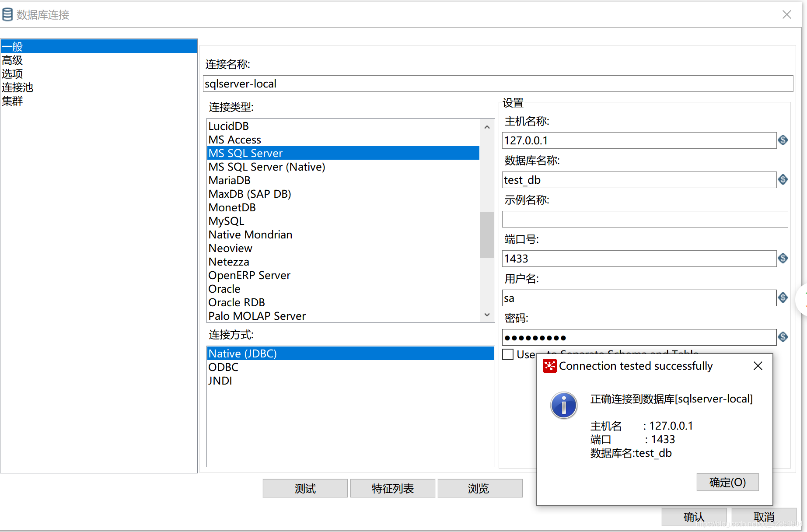Select the 一般 category
This screenshot has height=532, width=807.
point(99,46)
